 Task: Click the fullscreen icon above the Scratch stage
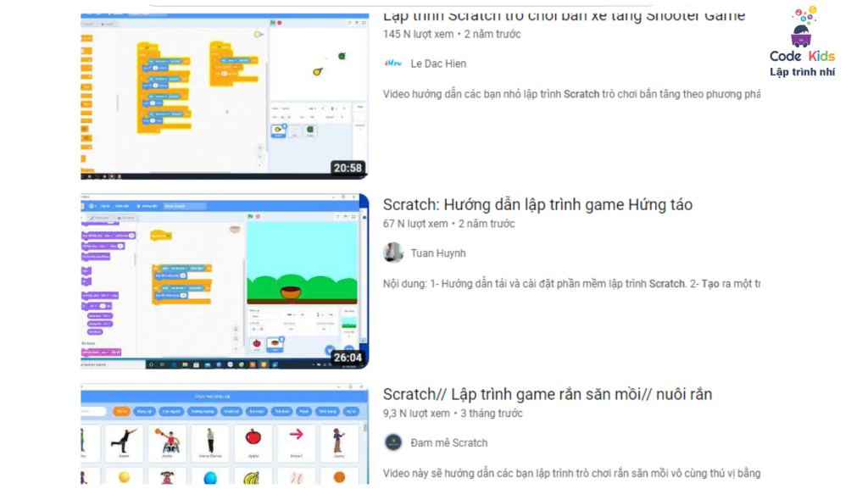[x=353, y=217]
